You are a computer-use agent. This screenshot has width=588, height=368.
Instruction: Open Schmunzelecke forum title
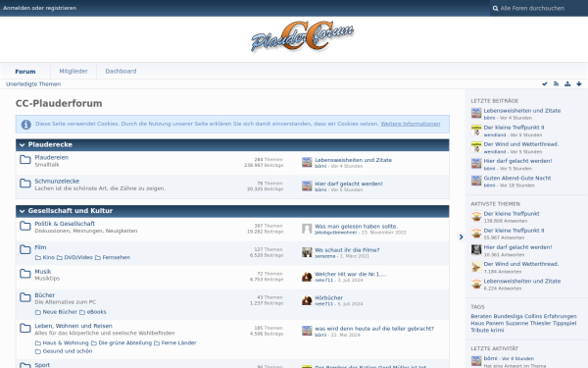pyautogui.click(x=57, y=182)
